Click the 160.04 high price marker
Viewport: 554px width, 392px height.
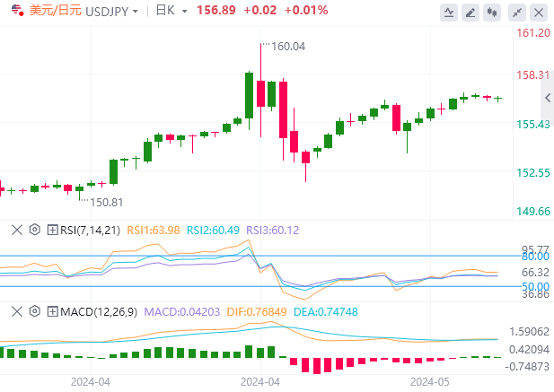[288, 47]
